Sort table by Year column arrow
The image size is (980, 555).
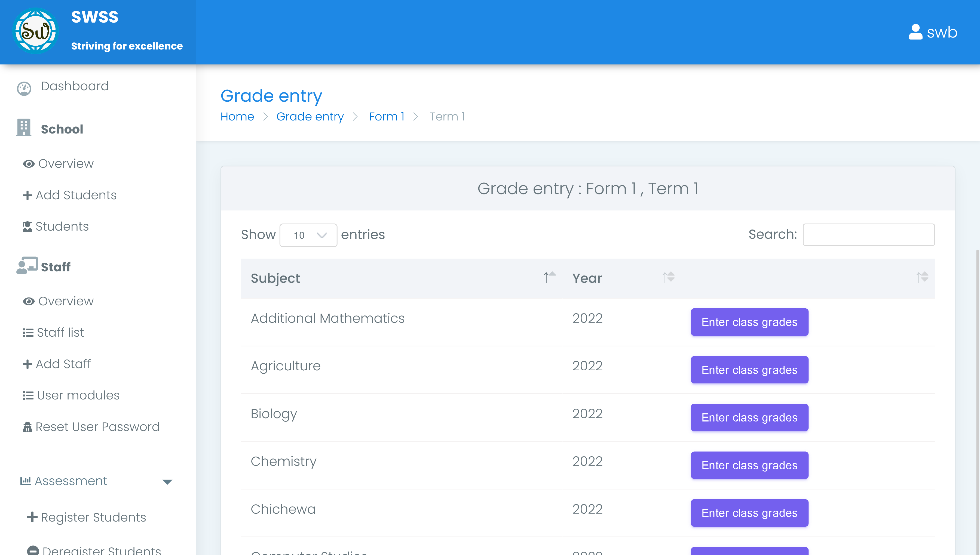[x=668, y=277]
